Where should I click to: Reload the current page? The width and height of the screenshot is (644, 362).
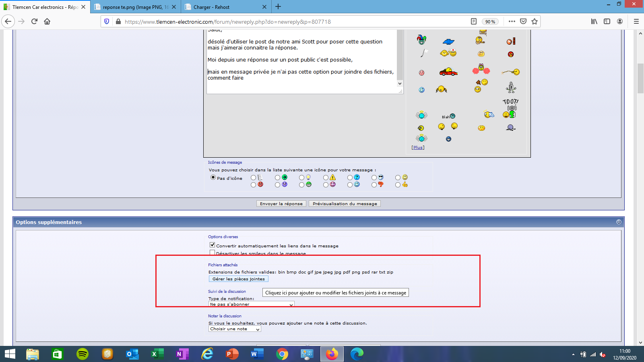coord(34,21)
